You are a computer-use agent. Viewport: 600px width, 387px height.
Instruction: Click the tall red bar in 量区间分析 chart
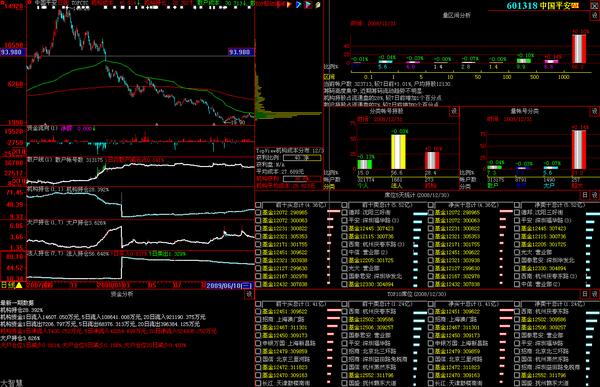(579, 49)
